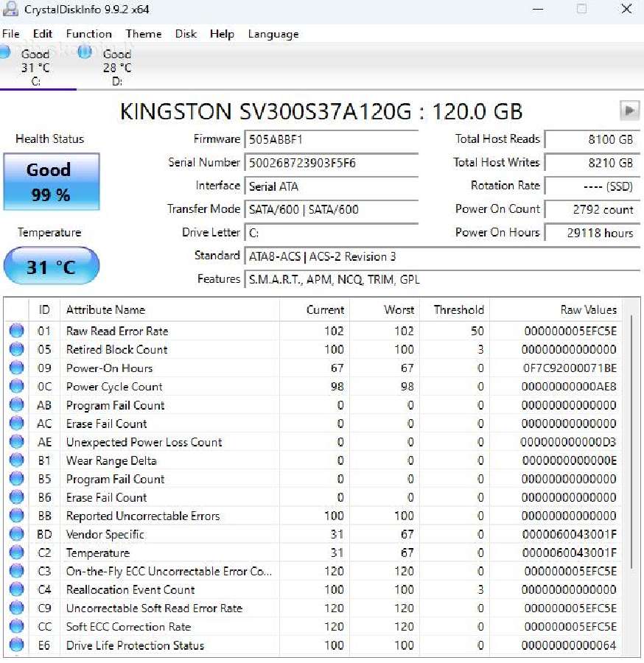Viewport: 644px width, 663px height.
Task: Click the Standard field ATA8-ACS
Action: pos(442,256)
